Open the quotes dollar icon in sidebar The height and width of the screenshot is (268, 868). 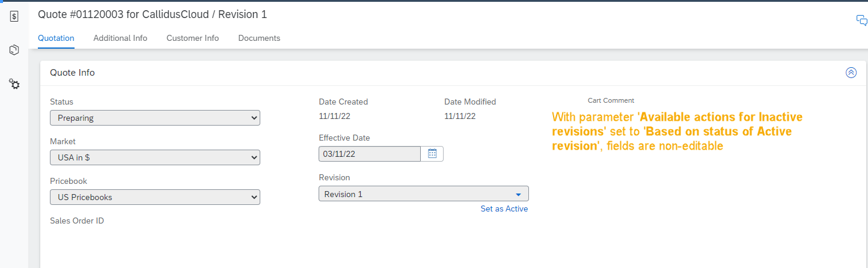pyautogui.click(x=14, y=16)
